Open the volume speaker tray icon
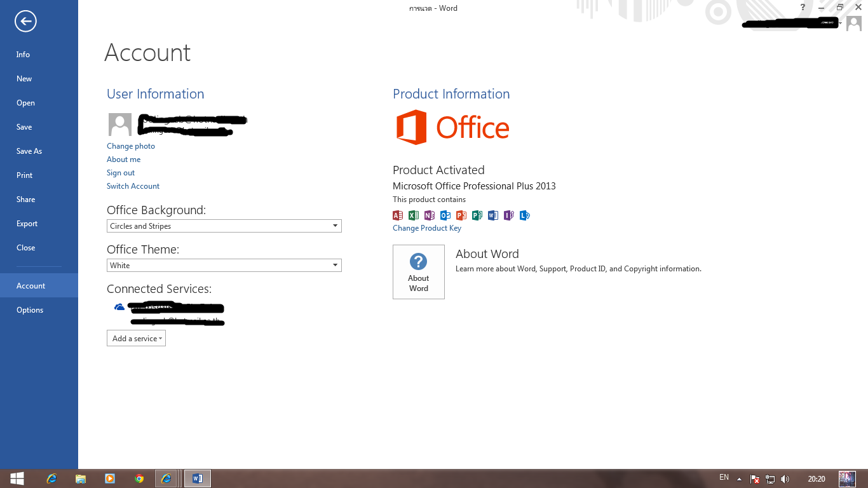 [785, 478]
